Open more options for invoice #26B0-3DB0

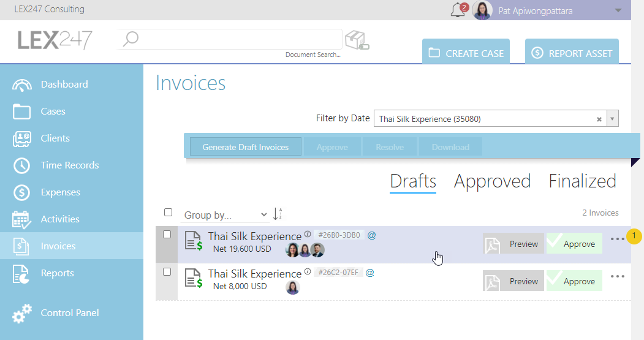tap(617, 239)
